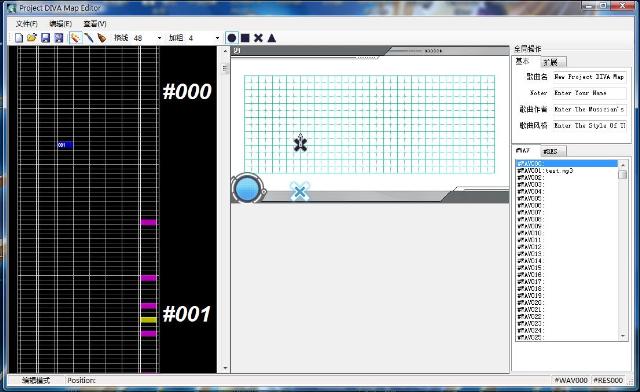The height and width of the screenshot is (392, 640).
Task: Click the Noter name input field
Action: [589, 93]
